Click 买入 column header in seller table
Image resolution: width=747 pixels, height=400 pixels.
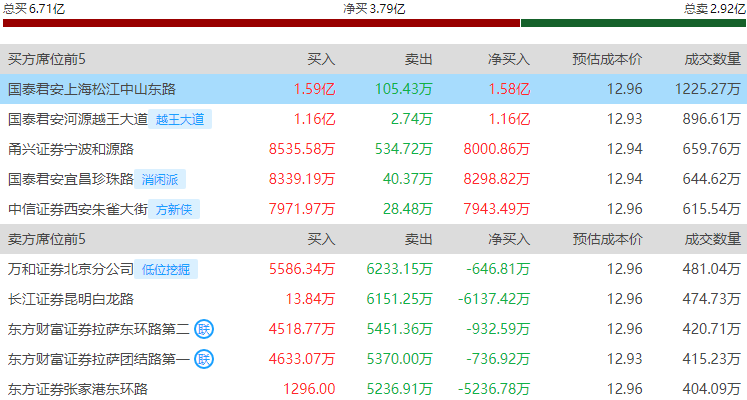pyautogui.click(x=321, y=239)
